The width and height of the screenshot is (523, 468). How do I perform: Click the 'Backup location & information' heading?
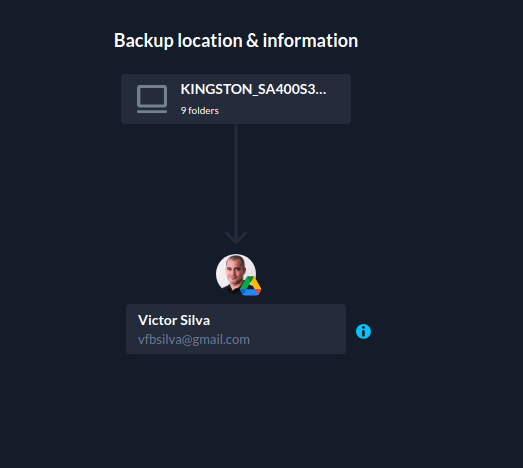tap(236, 41)
